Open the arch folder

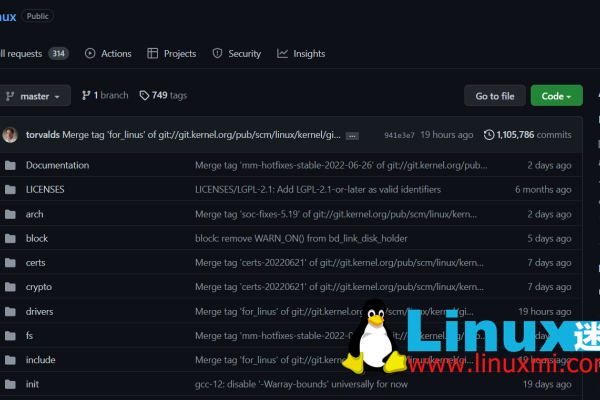(34, 214)
